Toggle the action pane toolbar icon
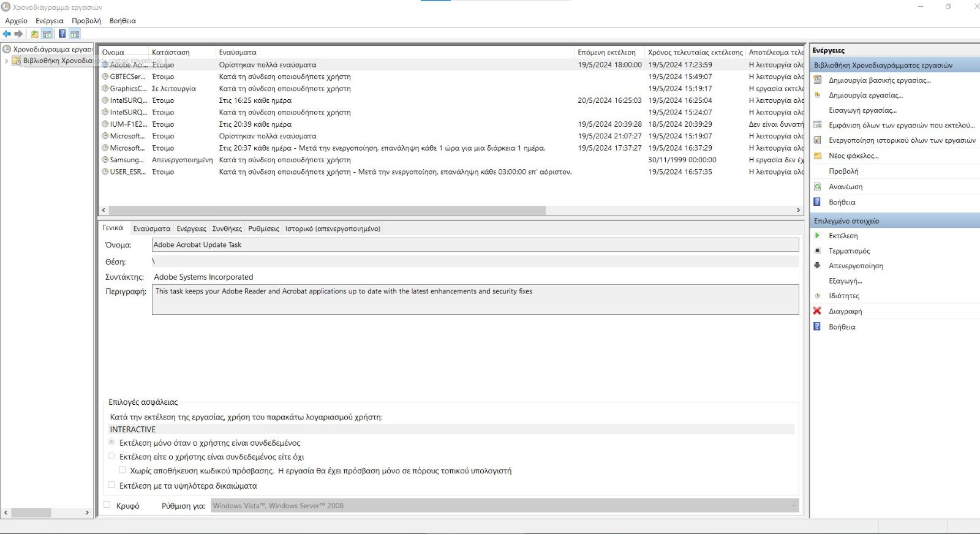This screenshot has height=534, width=980. tap(75, 34)
